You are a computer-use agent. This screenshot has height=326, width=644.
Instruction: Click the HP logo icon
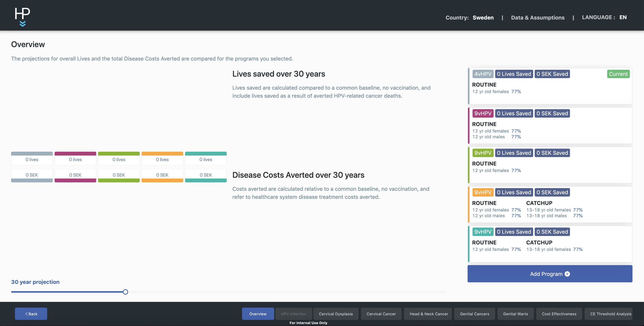pyautogui.click(x=22, y=16)
